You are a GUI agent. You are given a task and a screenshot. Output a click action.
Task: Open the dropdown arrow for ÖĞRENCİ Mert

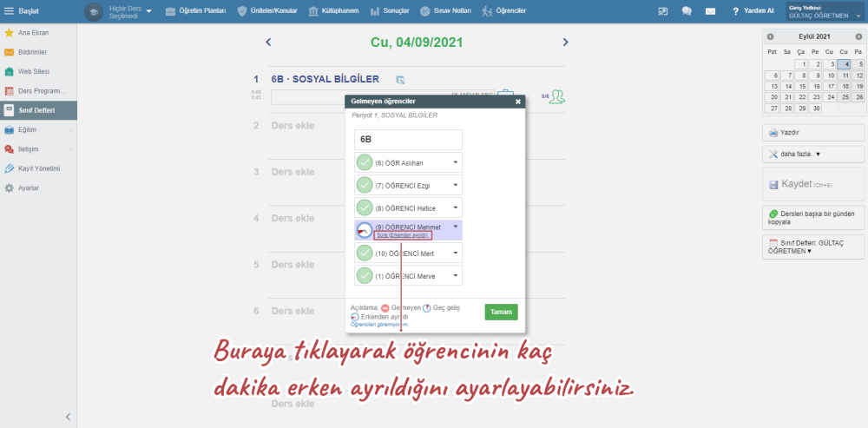(455, 253)
